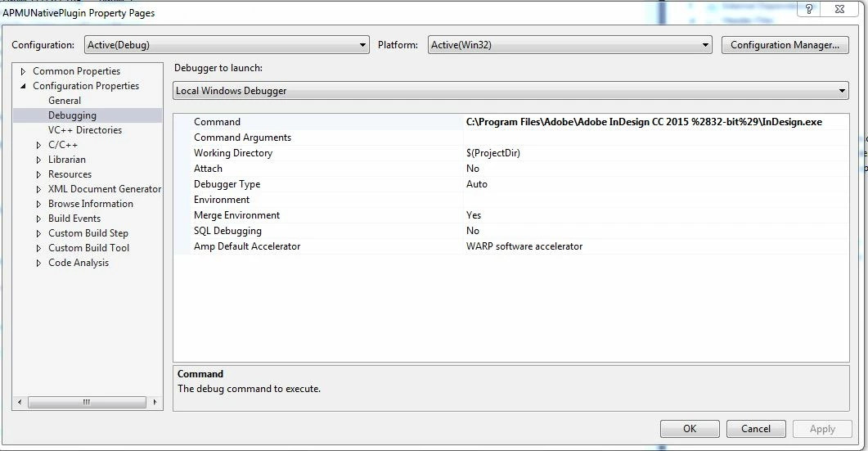
Task: Click the Debugger Type value Auto
Action: point(477,184)
